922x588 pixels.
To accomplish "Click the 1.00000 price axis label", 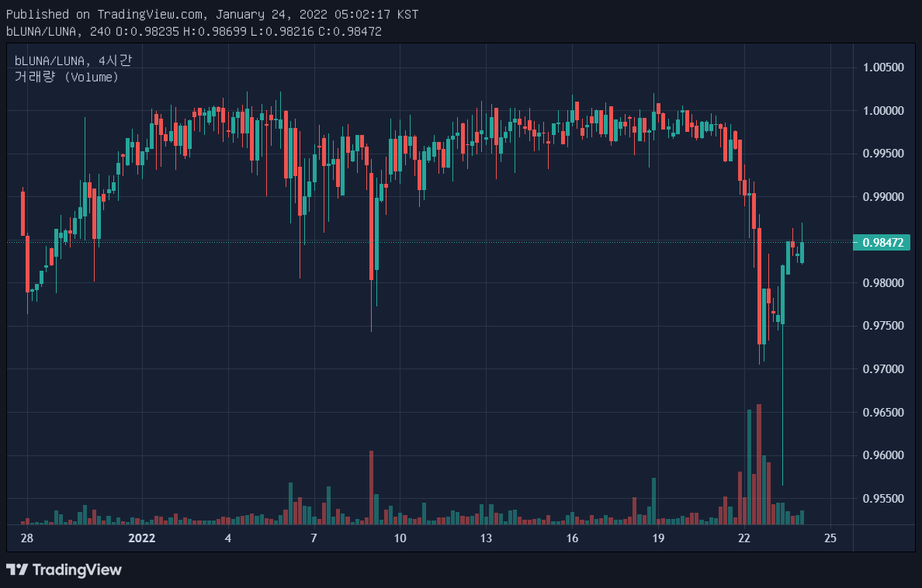I will pyautogui.click(x=883, y=111).
